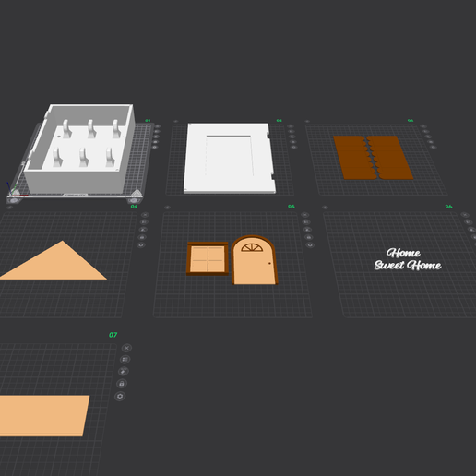
Task: Auto-orient objects on plate 02
Action: tap(292, 137)
